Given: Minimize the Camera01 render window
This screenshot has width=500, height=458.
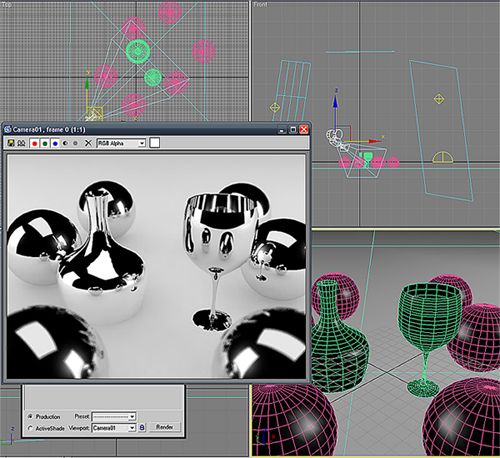Looking at the screenshot, I should point(282,129).
